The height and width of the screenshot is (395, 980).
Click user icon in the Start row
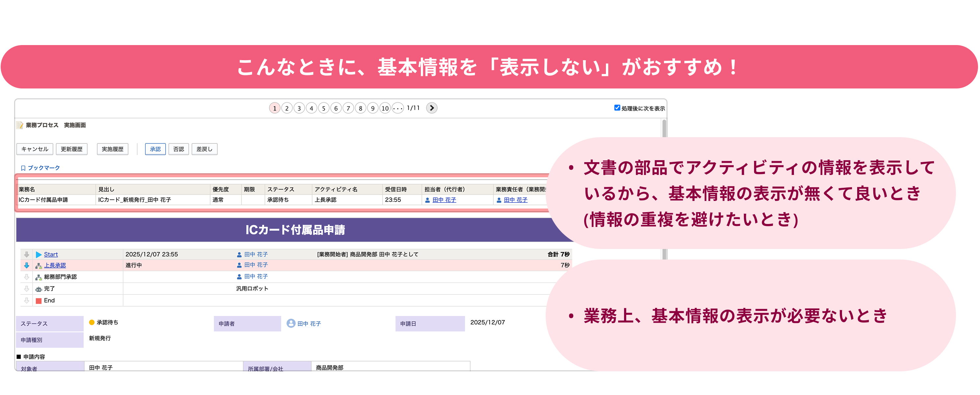(x=239, y=255)
